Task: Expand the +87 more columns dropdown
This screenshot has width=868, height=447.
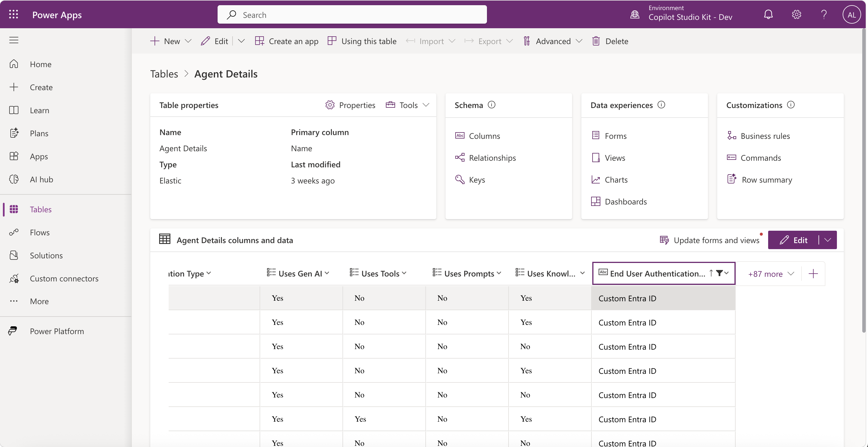Action: (771, 274)
